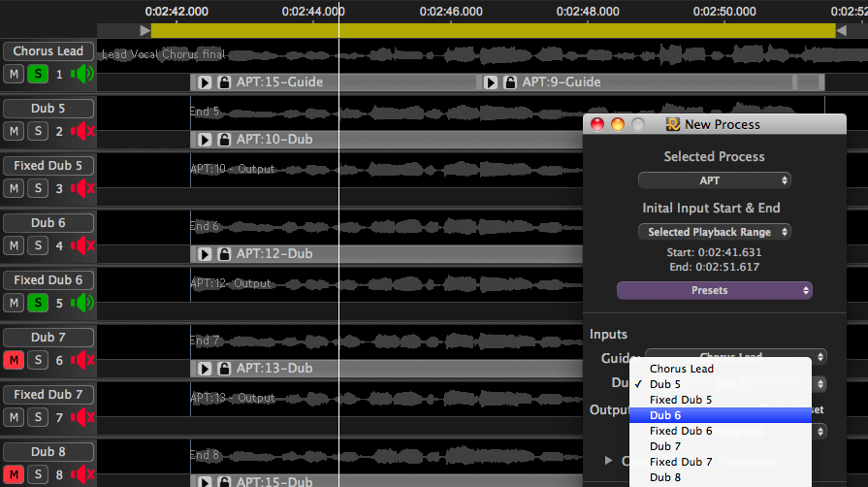Click the green speaker icon on Fixed Dub 6
The height and width of the screenshot is (487, 868).
point(82,303)
